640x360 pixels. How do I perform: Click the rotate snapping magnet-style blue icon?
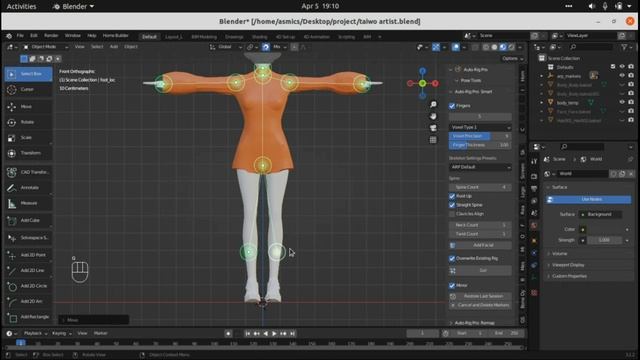(x=266, y=47)
